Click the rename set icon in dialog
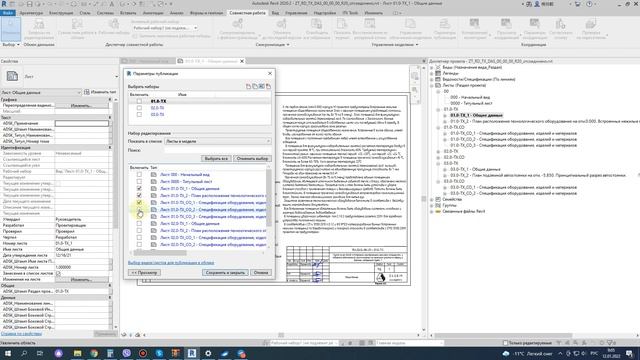640x360 pixels. pyautogui.click(x=261, y=86)
